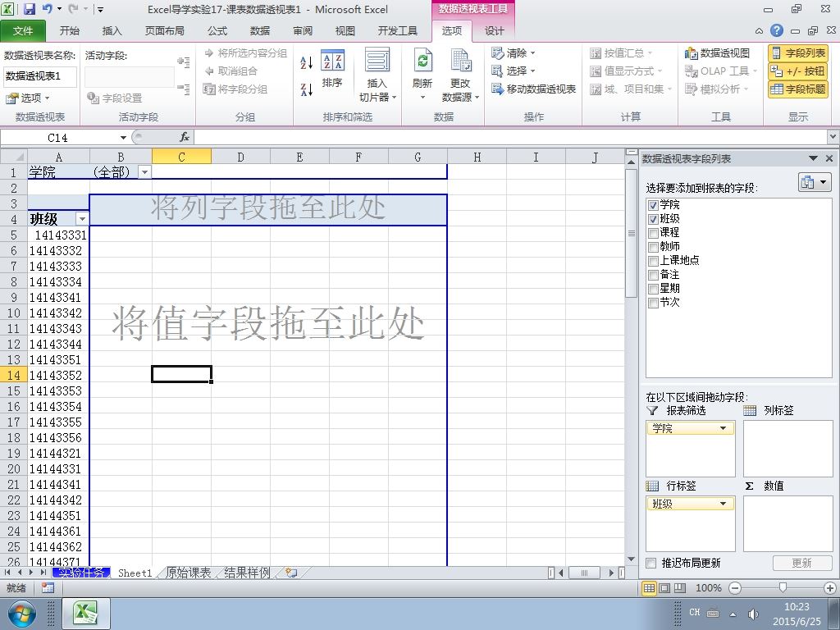Switch to the 数据 Data ribbon tab
840x630 pixels.
(260, 31)
